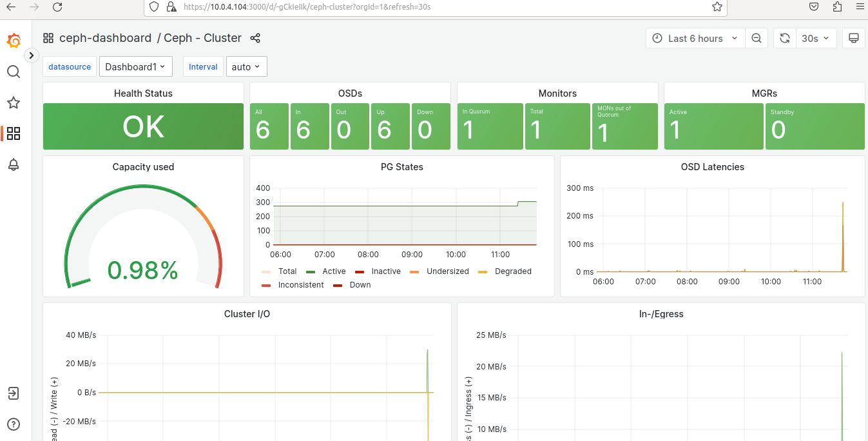
Task: Open the Last 6 hours time picker
Action: (695, 39)
